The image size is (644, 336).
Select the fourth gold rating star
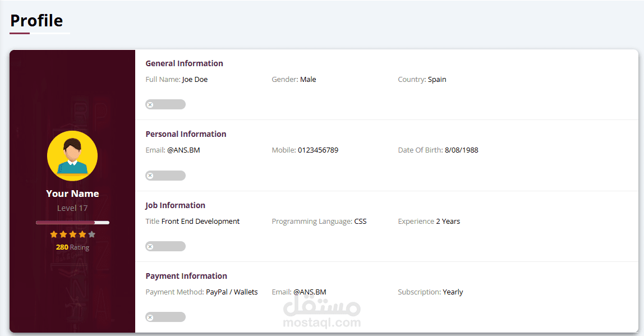coord(82,234)
